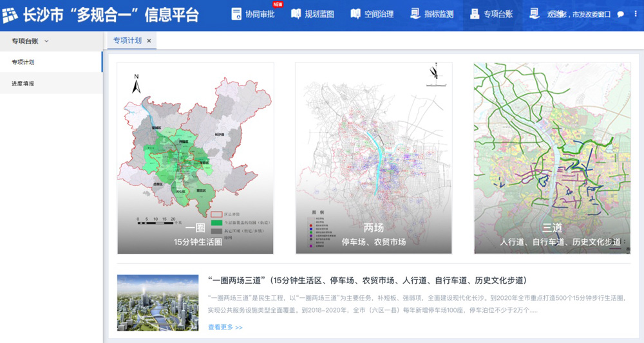Switch to the 专项计划 tab
This screenshot has width=644, height=343.
coord(128,41)
